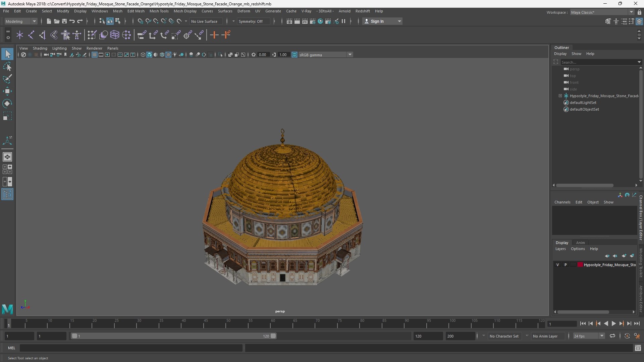This screenshot has width=644, height=362.
Task: Click the orange plus locator shelf icon
Action: [x=214, y=35]
